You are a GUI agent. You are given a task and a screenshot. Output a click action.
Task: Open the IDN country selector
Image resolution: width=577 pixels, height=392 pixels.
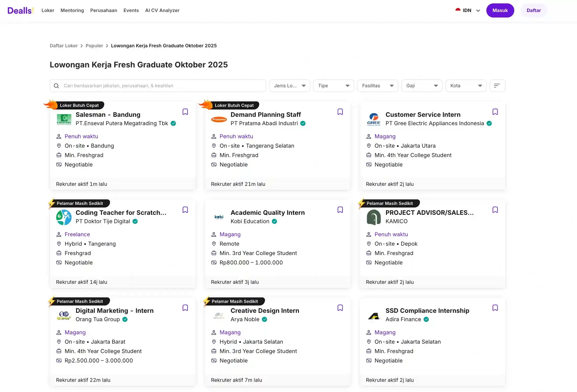tap(468, 10)
